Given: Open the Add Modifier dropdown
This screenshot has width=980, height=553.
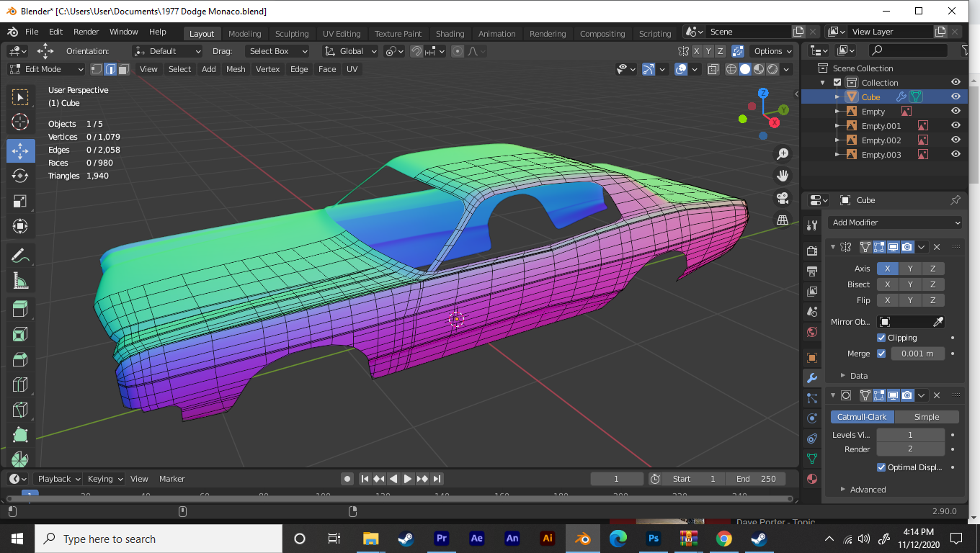Looking at the screenshot, I should click(x=894, y=222).
